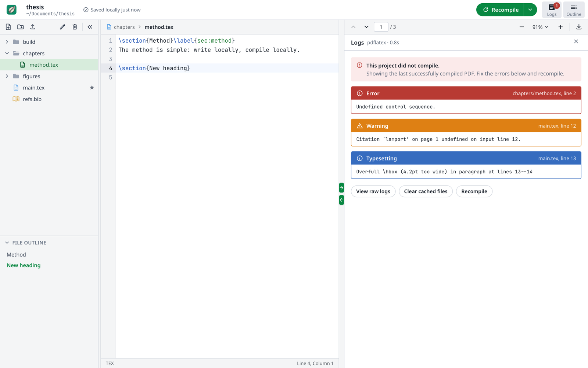
Task: Open refs.bib in the file tree
Action: coord(49,99)
